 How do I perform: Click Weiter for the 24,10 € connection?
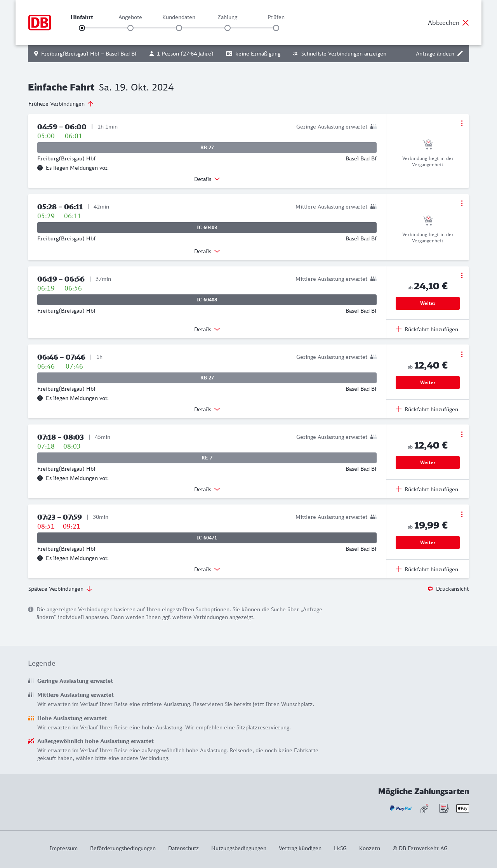pyautogui.click(x=427, y=303)
